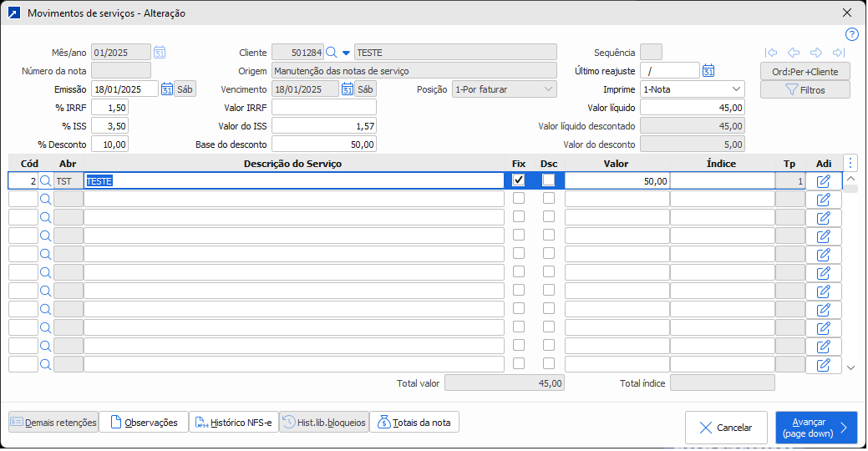Open the Observações button

[143, 423]
